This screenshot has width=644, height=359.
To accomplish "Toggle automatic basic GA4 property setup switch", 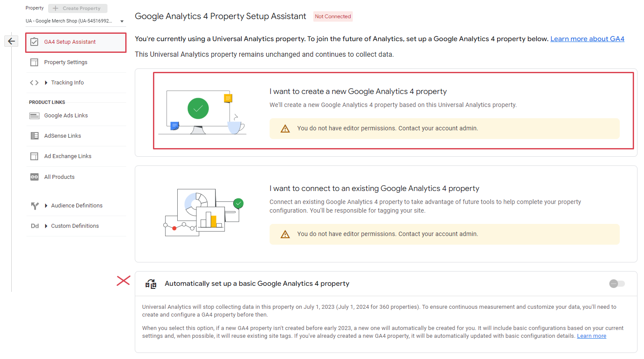I will 617,284.
